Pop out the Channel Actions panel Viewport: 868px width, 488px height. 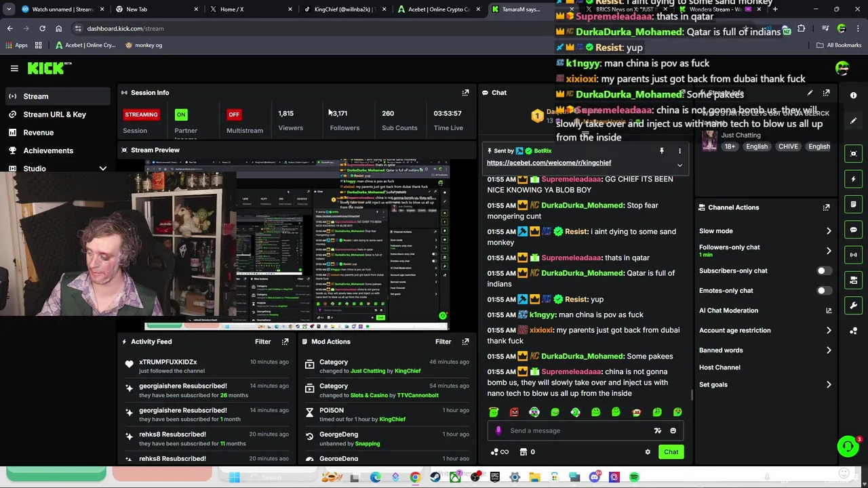(x=826, y=207)
